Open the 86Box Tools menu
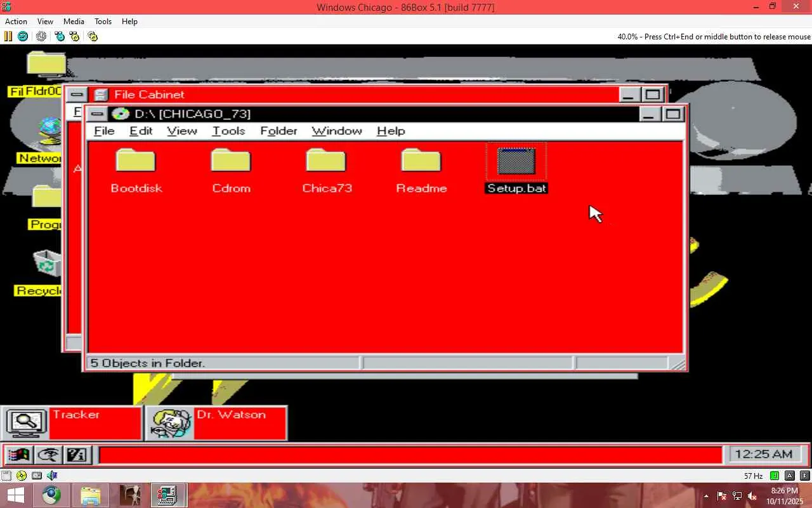The height and width of the screenshot is (508, 812). tap(103, 21)
